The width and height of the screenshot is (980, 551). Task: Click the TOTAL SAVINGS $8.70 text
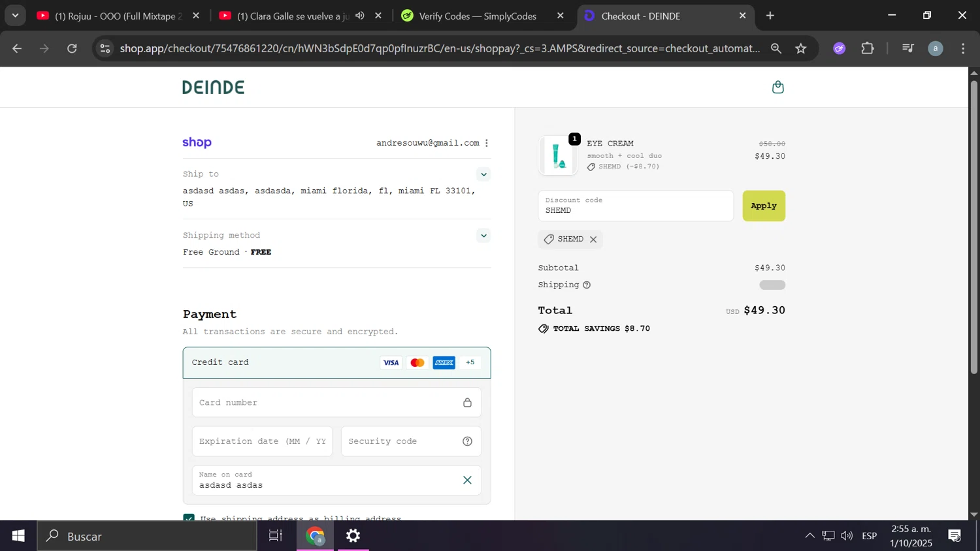tap(601, 329)
